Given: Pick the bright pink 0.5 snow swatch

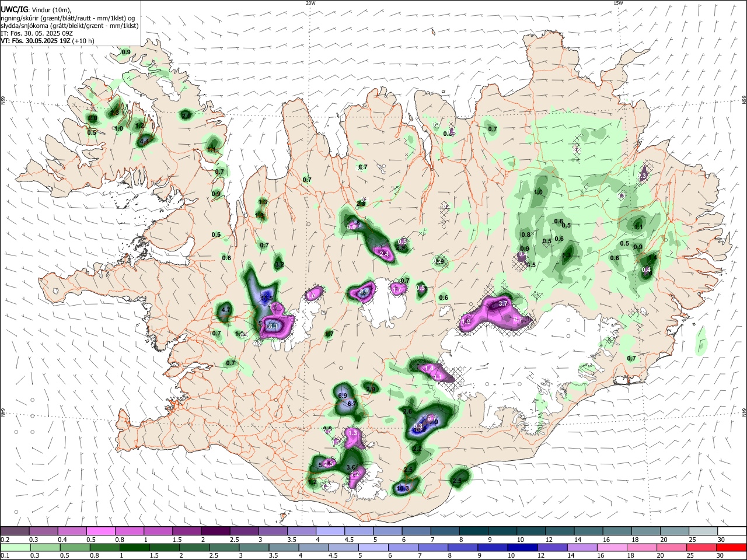Looking at the screenshot, I should [100, 531].
